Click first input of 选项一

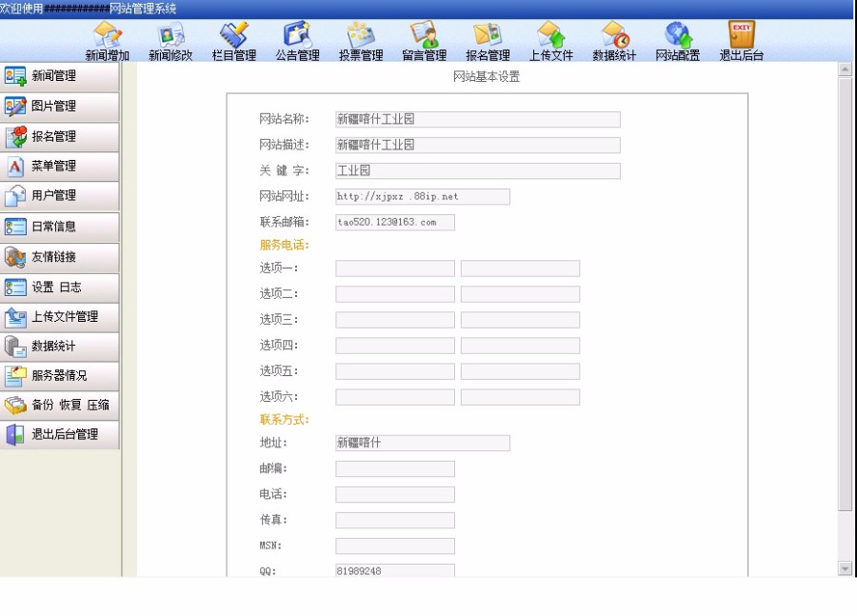pyautogui.click(x=395, y=268)
